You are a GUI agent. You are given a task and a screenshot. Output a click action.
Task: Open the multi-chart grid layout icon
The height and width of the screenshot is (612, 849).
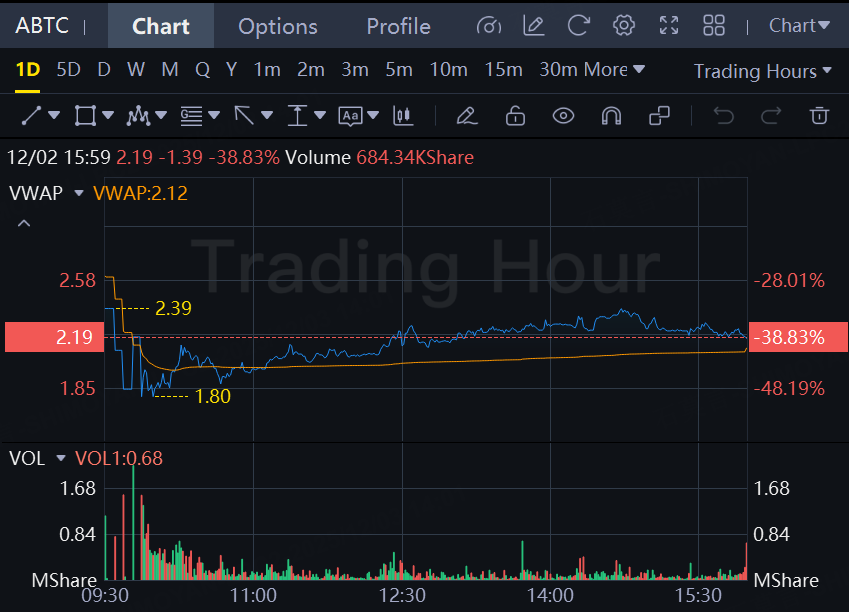714,26
